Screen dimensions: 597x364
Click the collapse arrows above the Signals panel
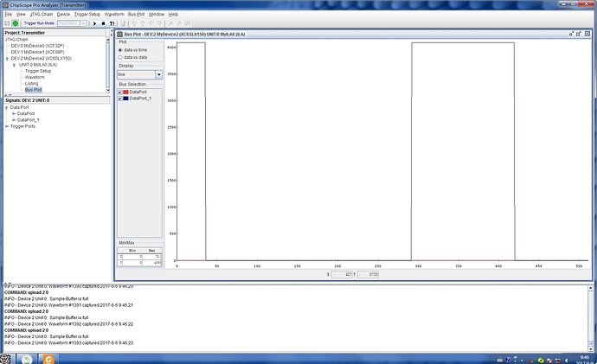8,95
